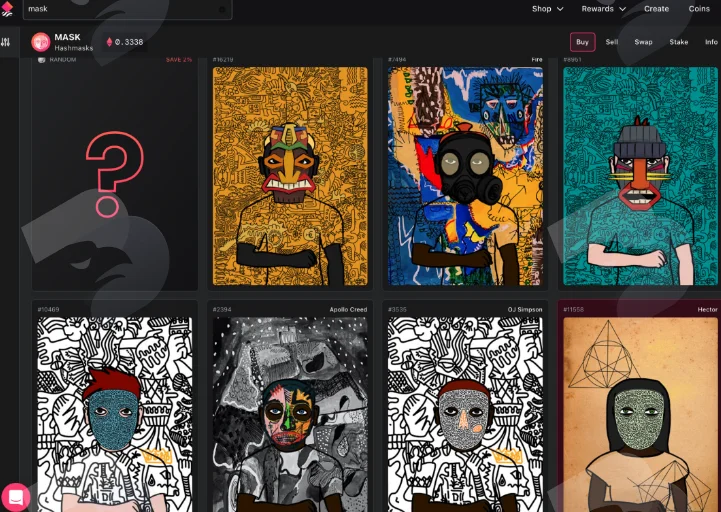Click the NFTX logo icon

click(7, 9)
